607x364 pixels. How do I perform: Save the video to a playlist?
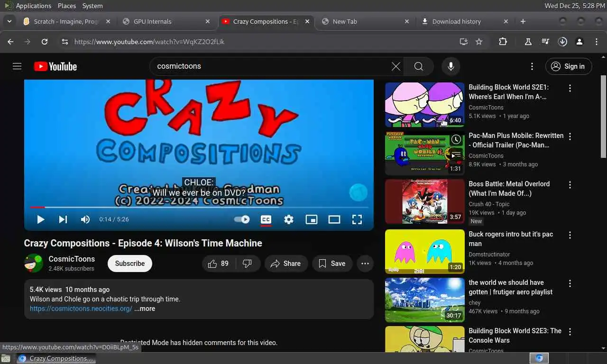click(332, 264)
